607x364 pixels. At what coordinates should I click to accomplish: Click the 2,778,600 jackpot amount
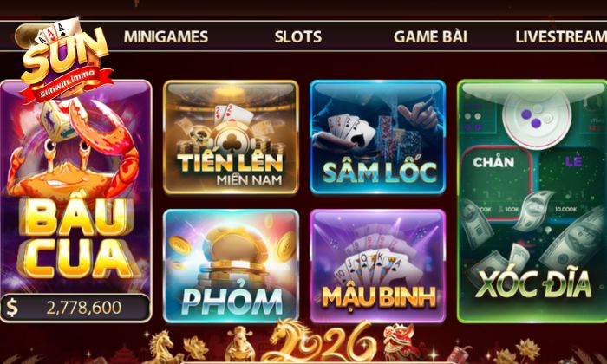[83, 308]
